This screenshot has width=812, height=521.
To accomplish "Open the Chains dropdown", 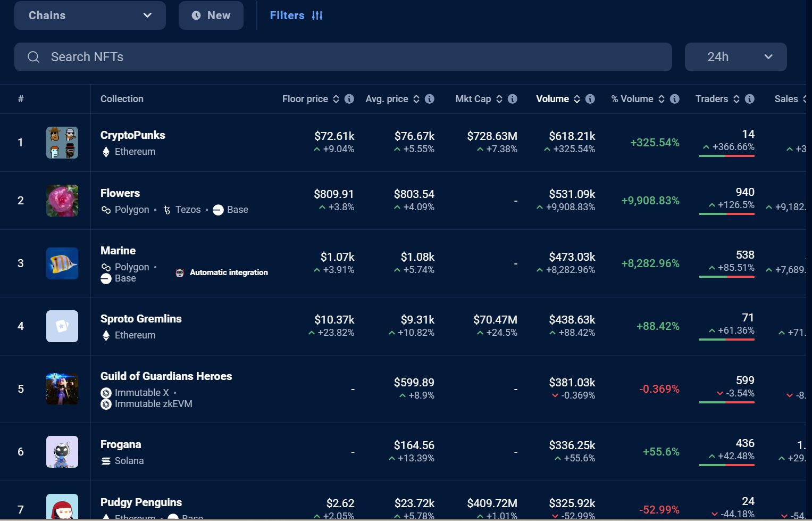I will 90,15.
